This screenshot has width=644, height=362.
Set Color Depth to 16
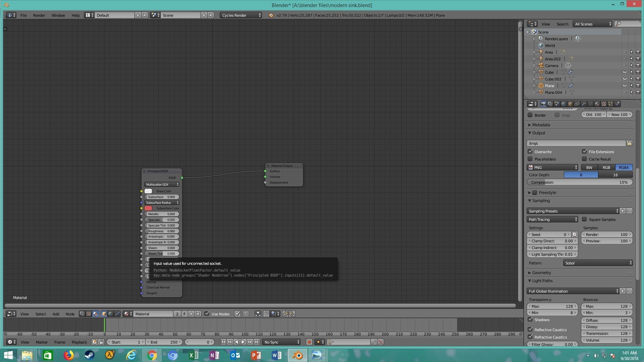[615, 175]
